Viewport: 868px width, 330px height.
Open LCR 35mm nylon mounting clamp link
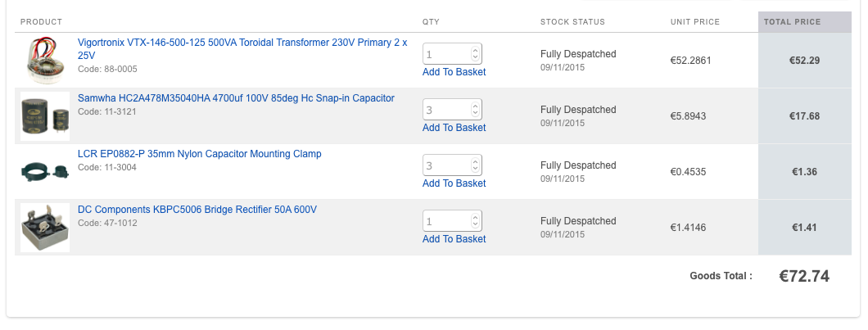(x=199, y=154)
